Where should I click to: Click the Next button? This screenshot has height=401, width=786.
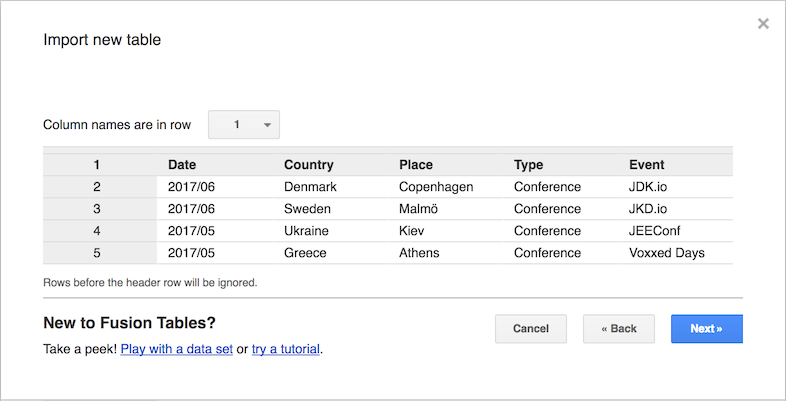pos(706,329)
